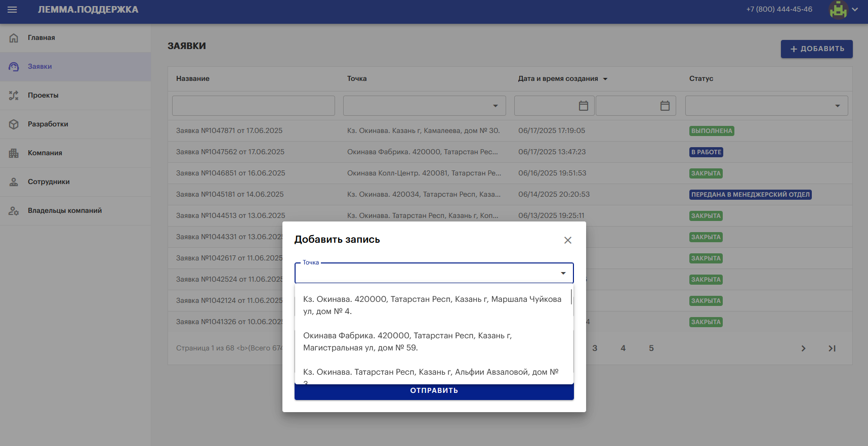Click the Главная home icon
The image size is (868, 446).
[14, 38]
